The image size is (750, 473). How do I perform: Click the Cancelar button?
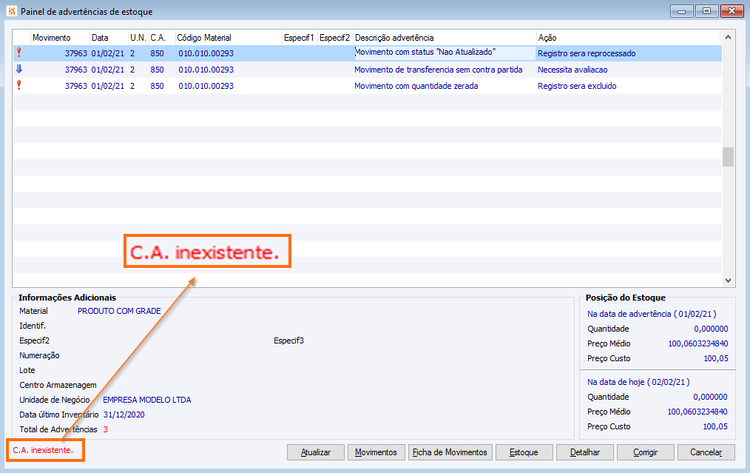coord(706,452)
